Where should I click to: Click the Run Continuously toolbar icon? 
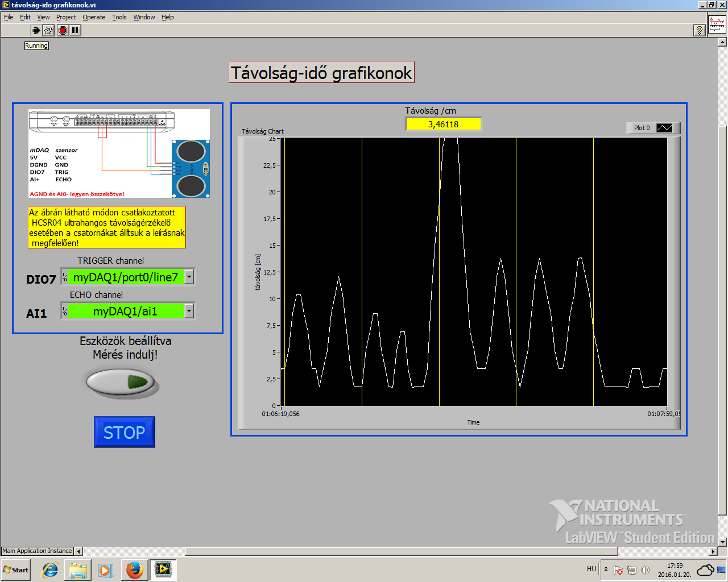[49, 30]
